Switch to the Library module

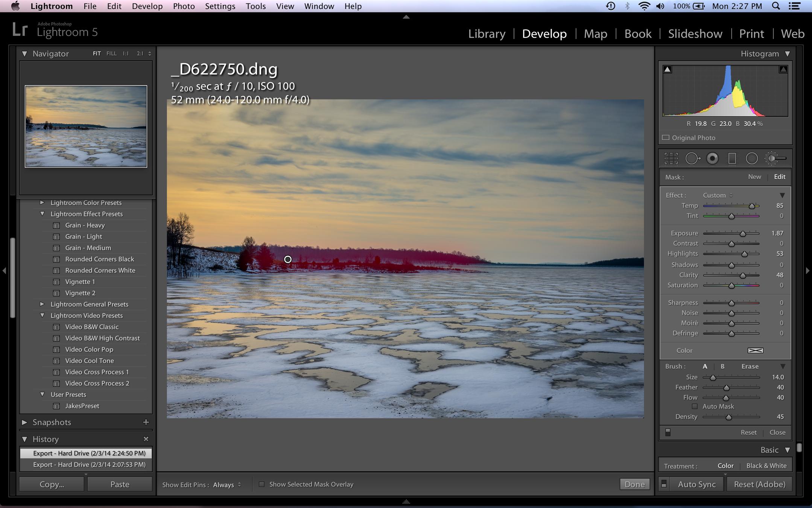(x=487, y=34)
